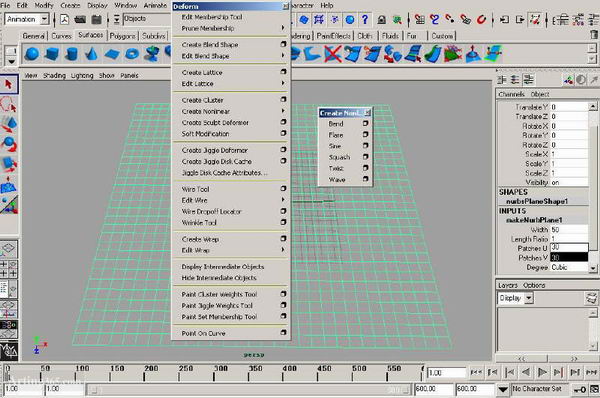Open the Twist deformer options box

(365, 168)
